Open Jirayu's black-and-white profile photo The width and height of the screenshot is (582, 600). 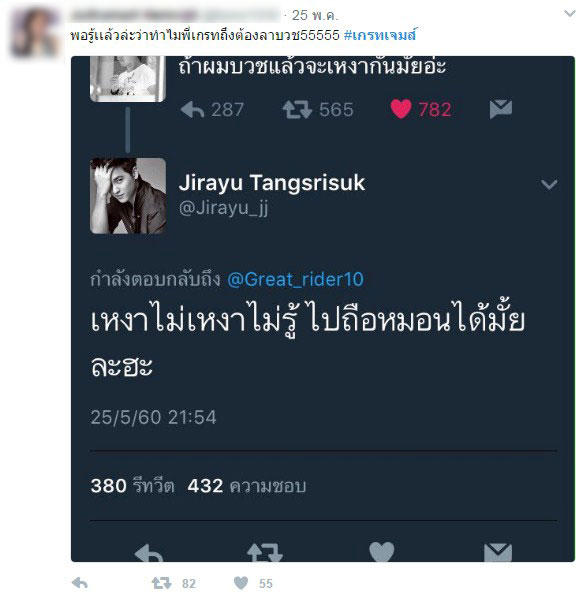[128, 196]
